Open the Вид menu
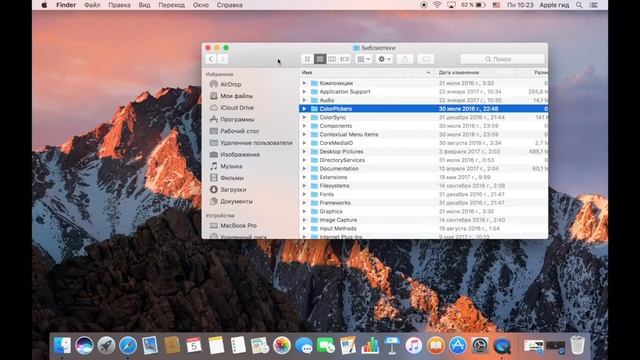Viewport: 640px width, 360px height. coord(144,5)
